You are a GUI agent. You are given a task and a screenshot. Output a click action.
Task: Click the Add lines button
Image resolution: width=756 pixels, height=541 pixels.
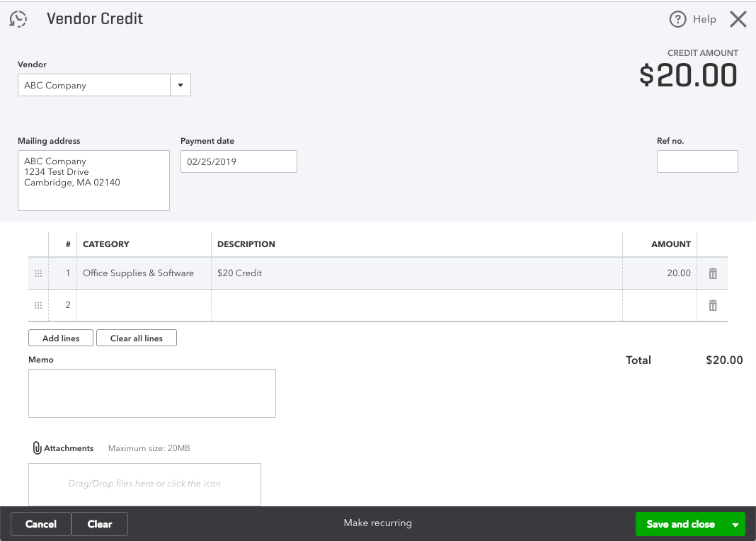click(x=61, y=338)
